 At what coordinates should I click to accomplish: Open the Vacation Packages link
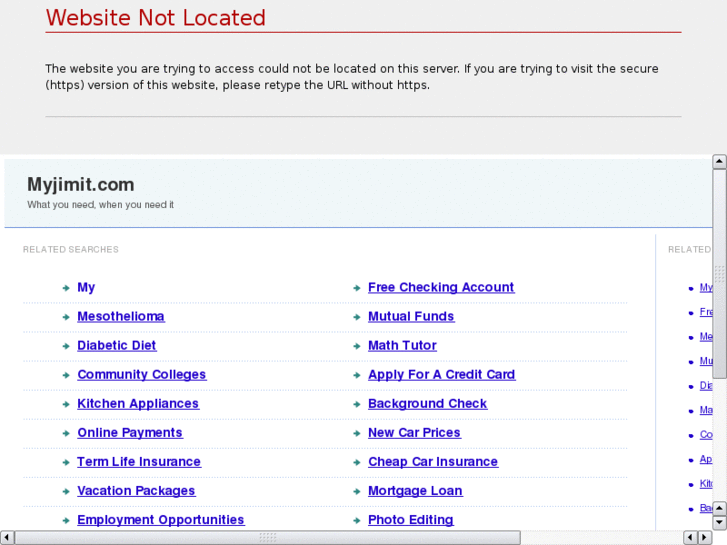pyautogui.click(x=136, y=491)
